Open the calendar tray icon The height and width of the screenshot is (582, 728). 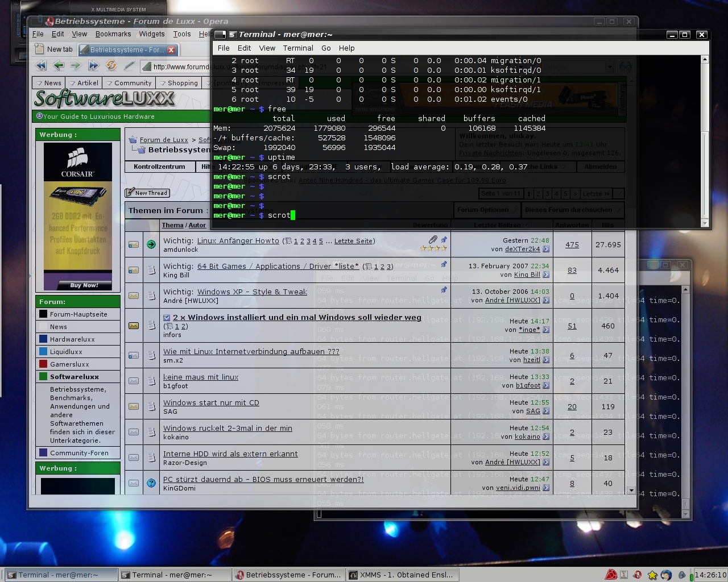(624, 575)
